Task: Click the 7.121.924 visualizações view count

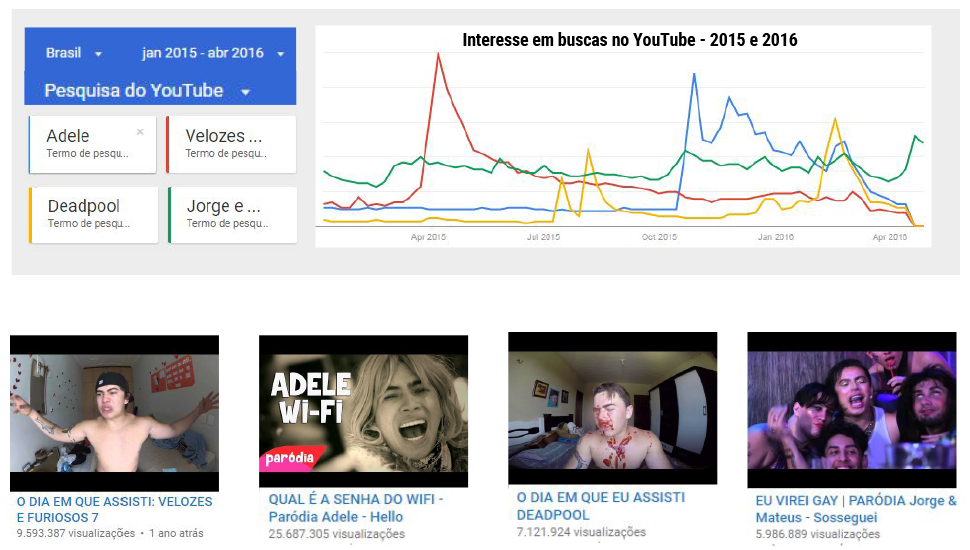Action: click(581, 532)
